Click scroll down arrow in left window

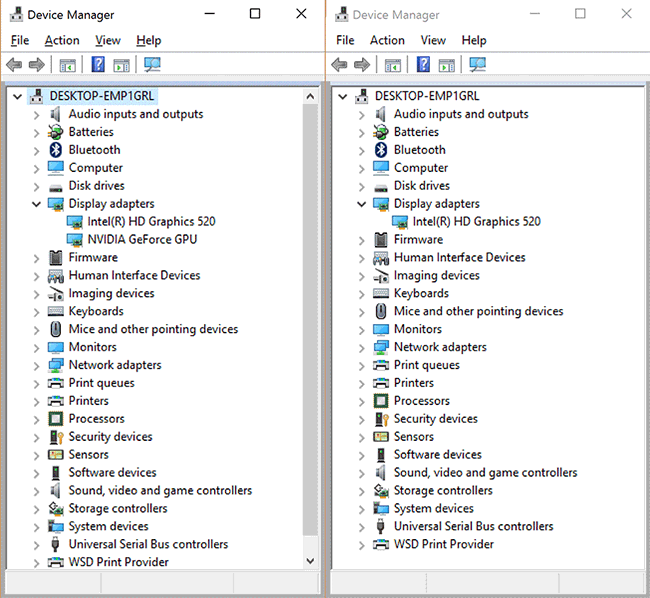tap(310, 561)
